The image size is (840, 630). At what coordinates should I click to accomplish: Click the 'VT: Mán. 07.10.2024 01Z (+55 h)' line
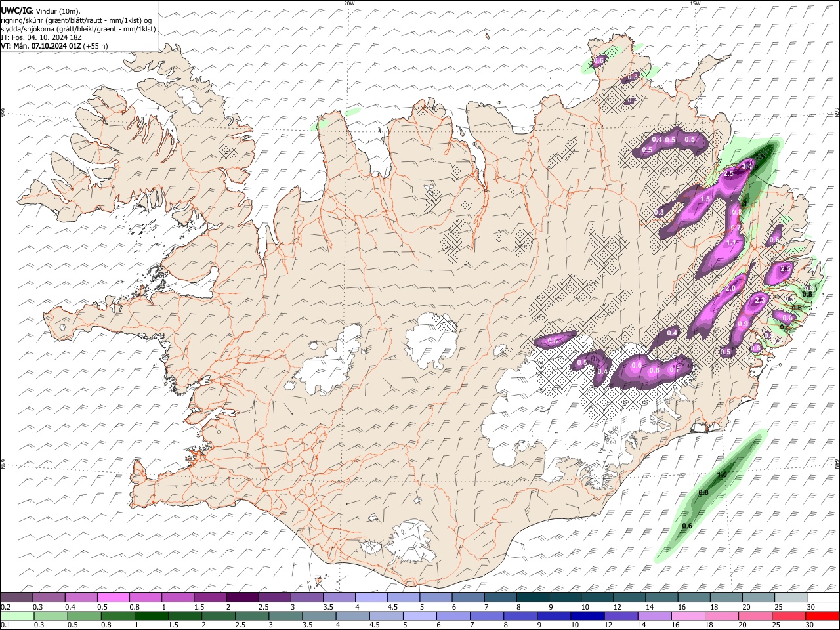[54, 46]
